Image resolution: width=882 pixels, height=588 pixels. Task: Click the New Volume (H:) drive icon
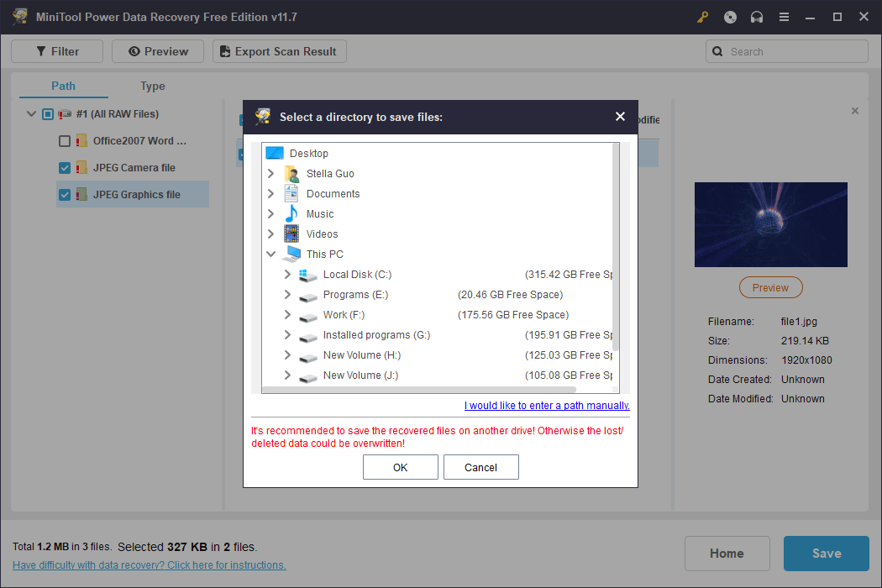click(x=307, y=356)
